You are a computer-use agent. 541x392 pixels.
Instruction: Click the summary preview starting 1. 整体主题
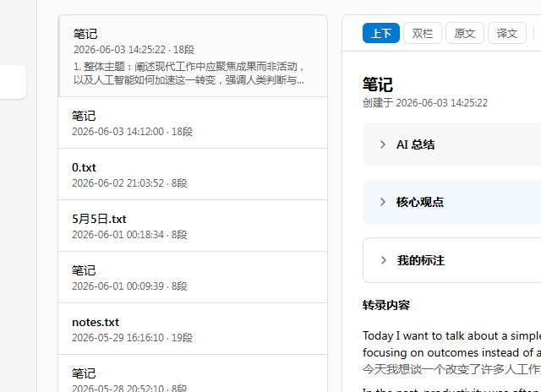point(189,73)
